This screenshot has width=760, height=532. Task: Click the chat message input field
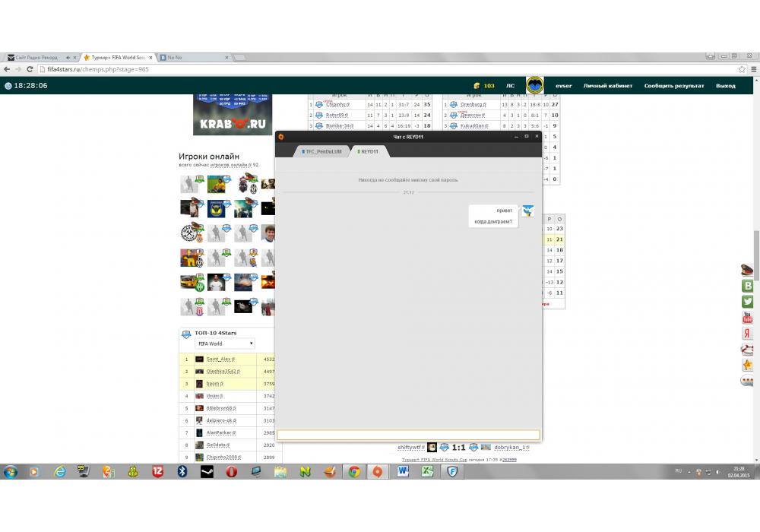point(408,435)
